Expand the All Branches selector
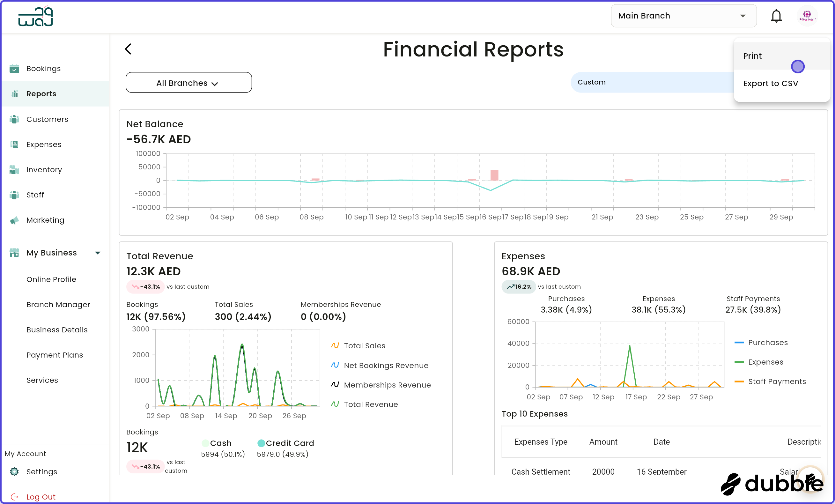The image size is (835, 504). click(x=188, y=82)
